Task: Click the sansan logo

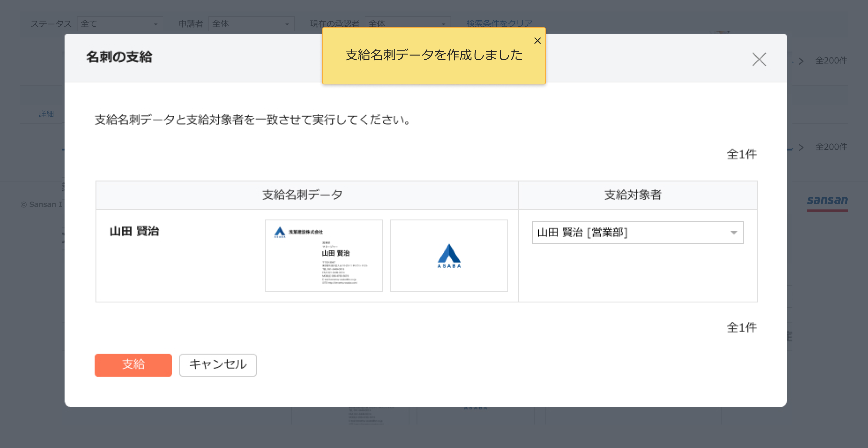Action: click(827, 201)
